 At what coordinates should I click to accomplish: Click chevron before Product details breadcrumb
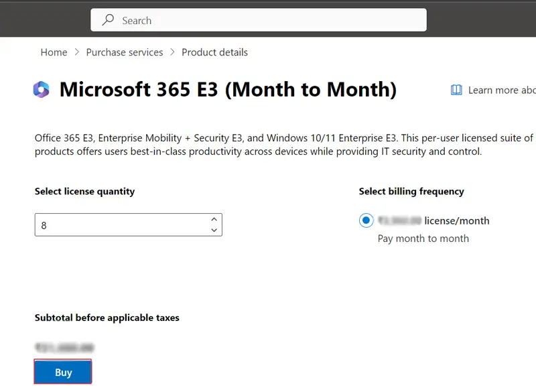pos(172,52)
